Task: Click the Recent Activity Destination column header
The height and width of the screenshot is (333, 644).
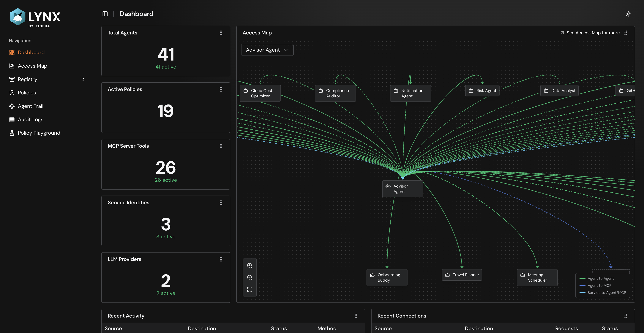Action: tap(202, 329)
